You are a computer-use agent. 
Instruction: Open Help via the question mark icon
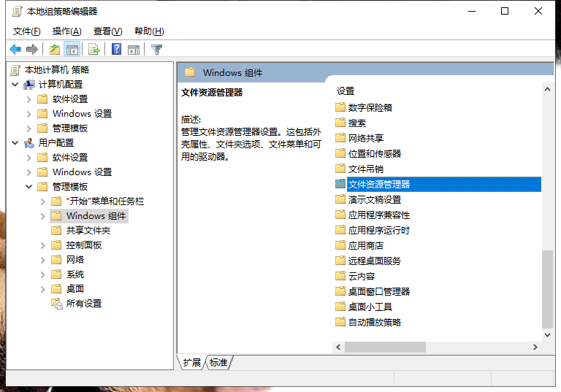point(117,49)
